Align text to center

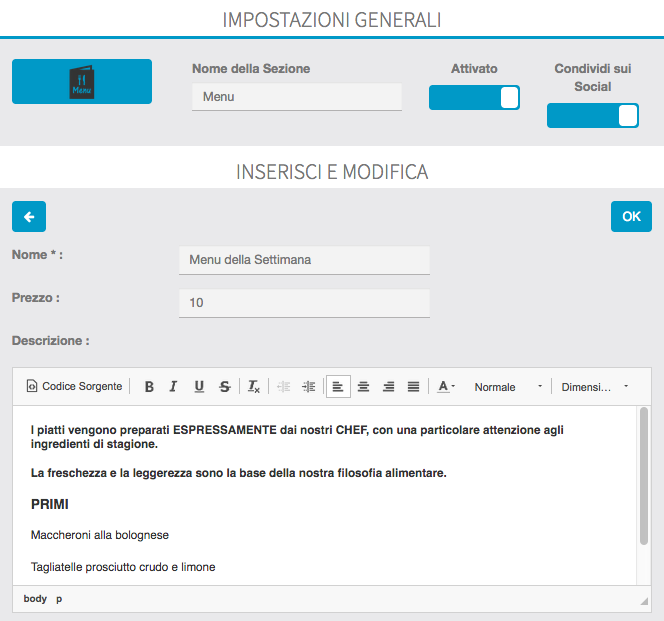click(364, 386)
